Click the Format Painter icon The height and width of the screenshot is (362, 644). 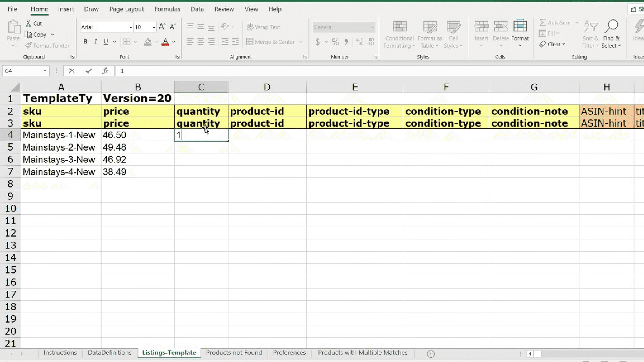pos(29,45)
